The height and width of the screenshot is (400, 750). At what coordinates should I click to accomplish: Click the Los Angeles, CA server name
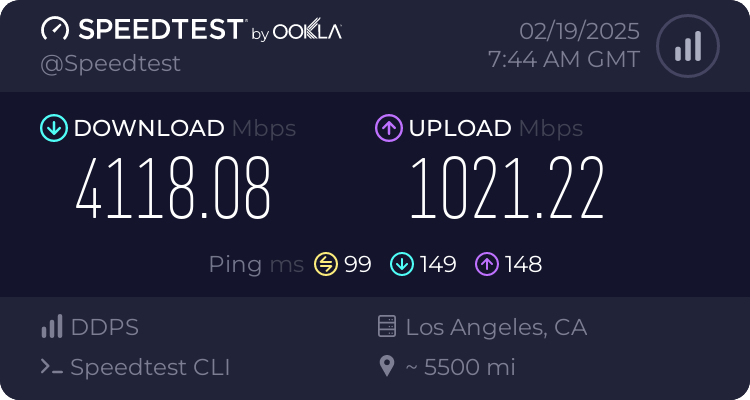496,327
